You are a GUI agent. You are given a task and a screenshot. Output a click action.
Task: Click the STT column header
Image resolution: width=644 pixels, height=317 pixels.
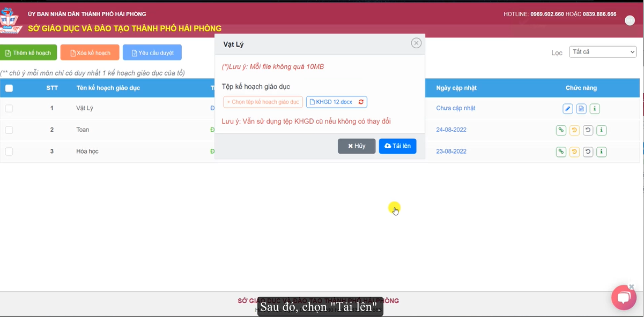(52, 88)
